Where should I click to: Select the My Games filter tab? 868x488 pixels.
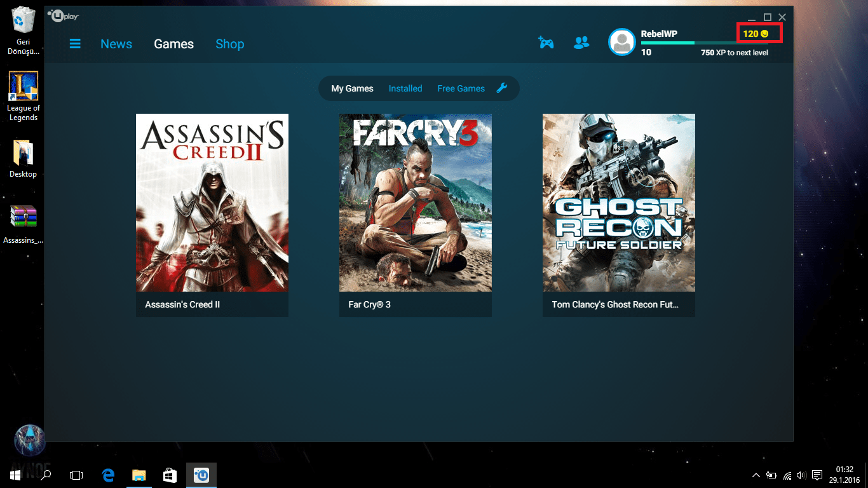352,88
